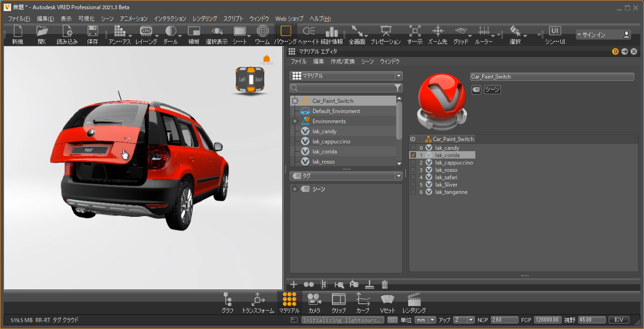Open the ファイル(F) main menu

click(19, 19)
